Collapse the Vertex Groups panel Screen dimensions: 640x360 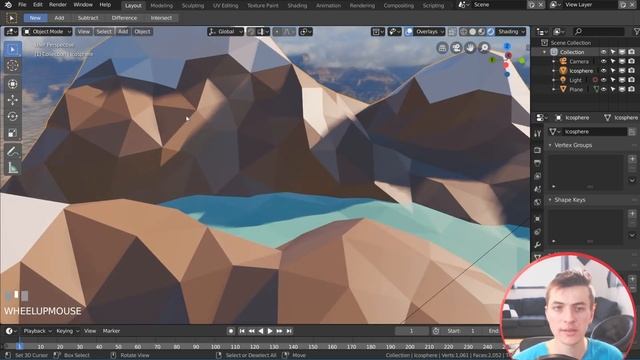549,145
